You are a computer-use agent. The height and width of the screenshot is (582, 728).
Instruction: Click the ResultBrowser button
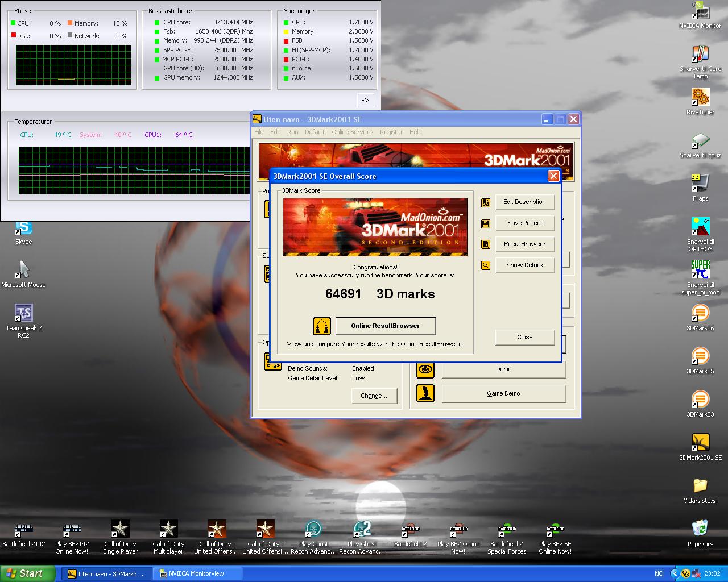[x=524, y=244]
